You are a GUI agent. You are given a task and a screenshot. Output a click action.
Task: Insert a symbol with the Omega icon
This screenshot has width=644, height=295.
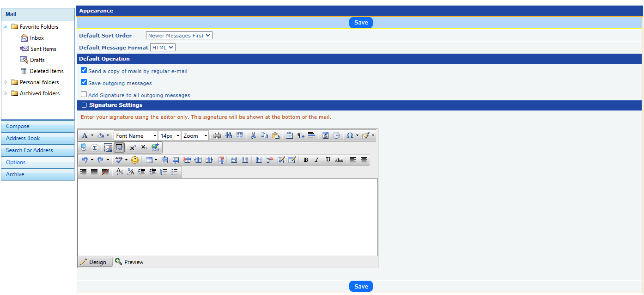[350, 136]
